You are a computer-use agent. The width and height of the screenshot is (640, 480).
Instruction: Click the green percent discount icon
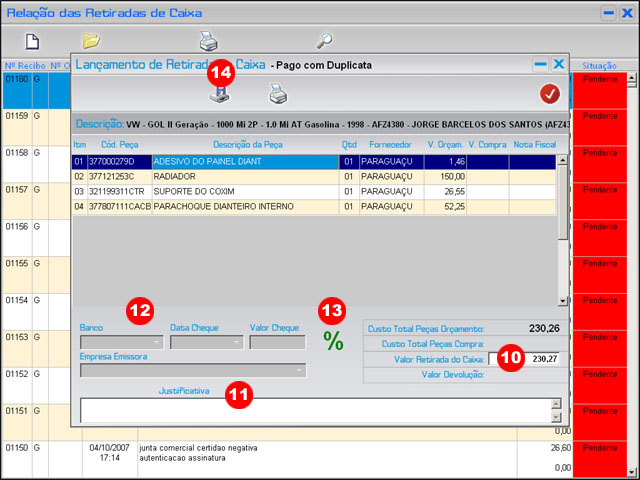(333, 341)
